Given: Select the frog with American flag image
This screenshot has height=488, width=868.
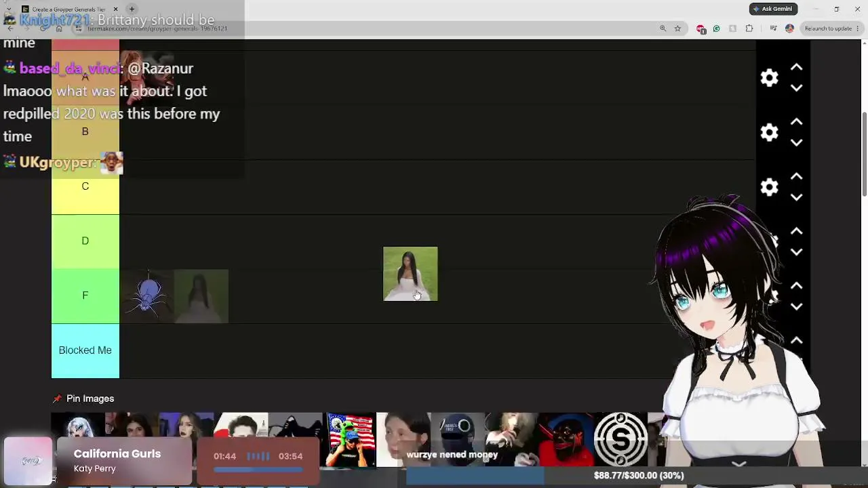Looking at the screenshot, I should pyautogui.click(x=351, y=439).
